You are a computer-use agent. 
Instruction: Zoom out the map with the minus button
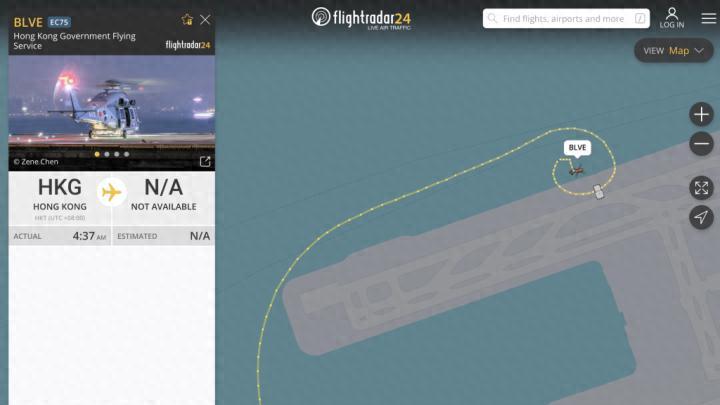click(701, 144)
